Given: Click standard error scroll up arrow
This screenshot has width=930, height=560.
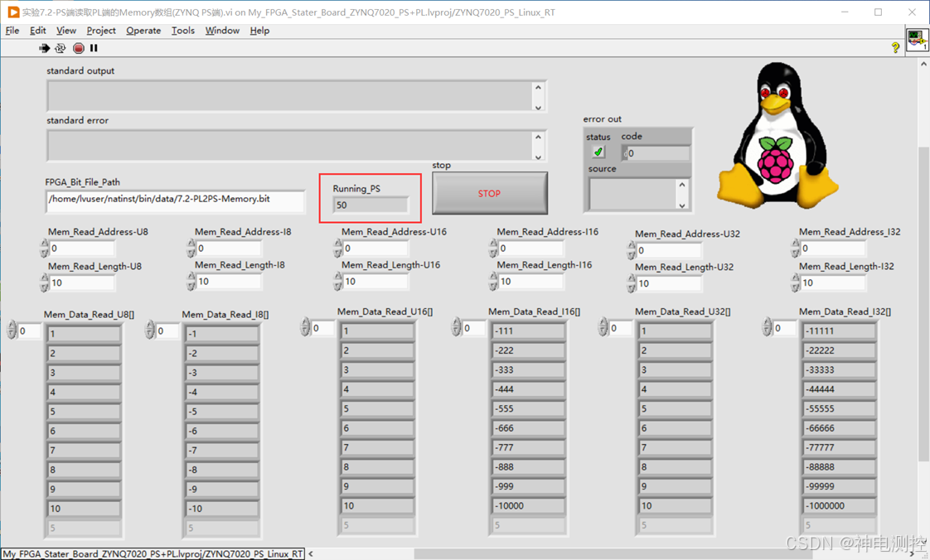Looking at the screenshot, I should [538, 137].
